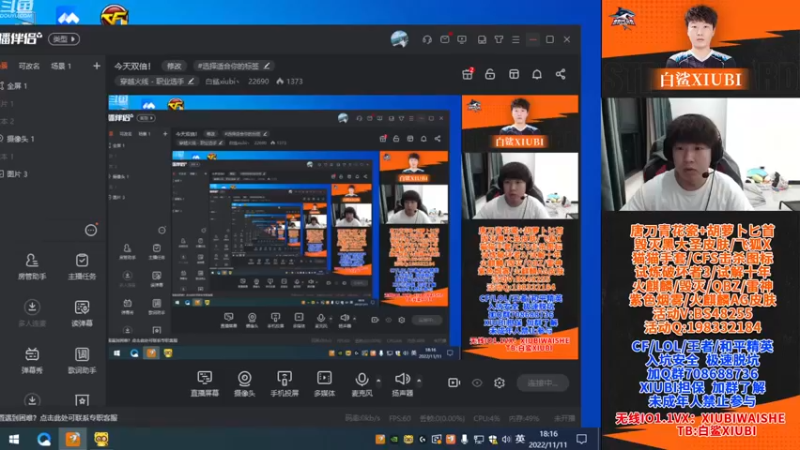
Task: Click the system tray volume icon
Action: [x=506, y=439]
